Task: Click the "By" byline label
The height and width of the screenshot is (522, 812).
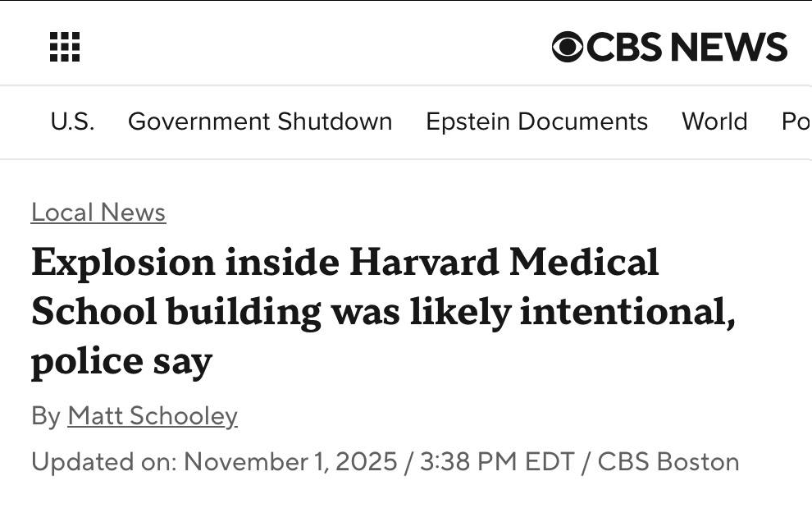Action: click(x=45, y=416)
